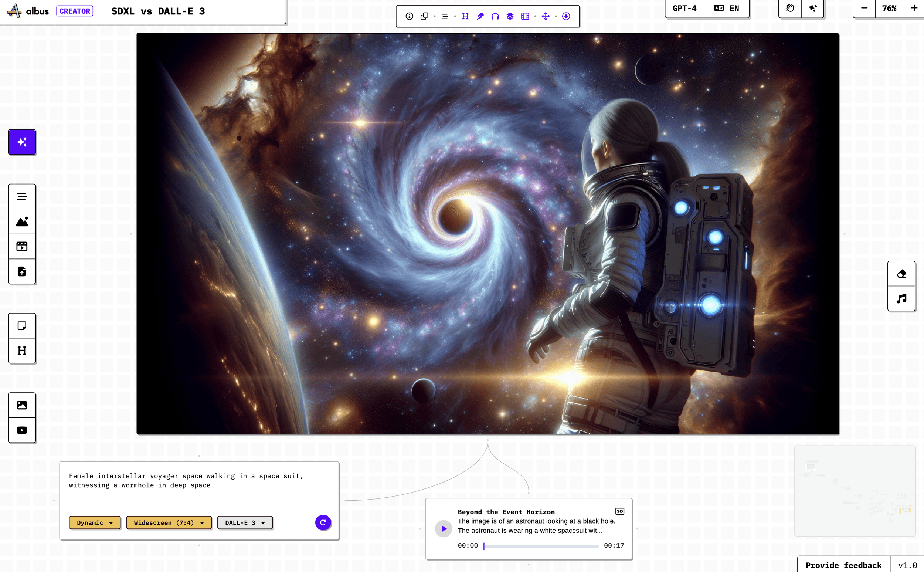
Task: Click the Provide feedback button
Action: (843, 565)
